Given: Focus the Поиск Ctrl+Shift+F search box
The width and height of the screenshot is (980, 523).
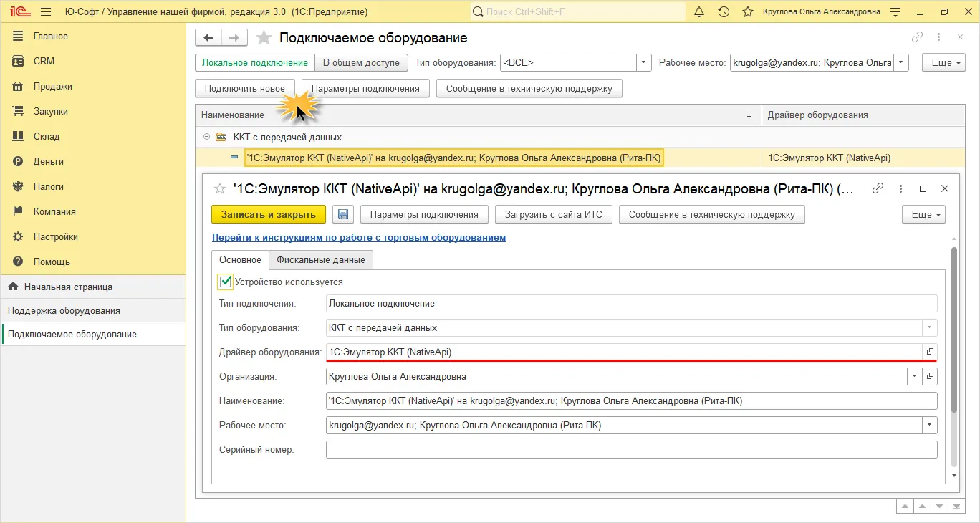Looking at the screenshot, I should point(578,12).
